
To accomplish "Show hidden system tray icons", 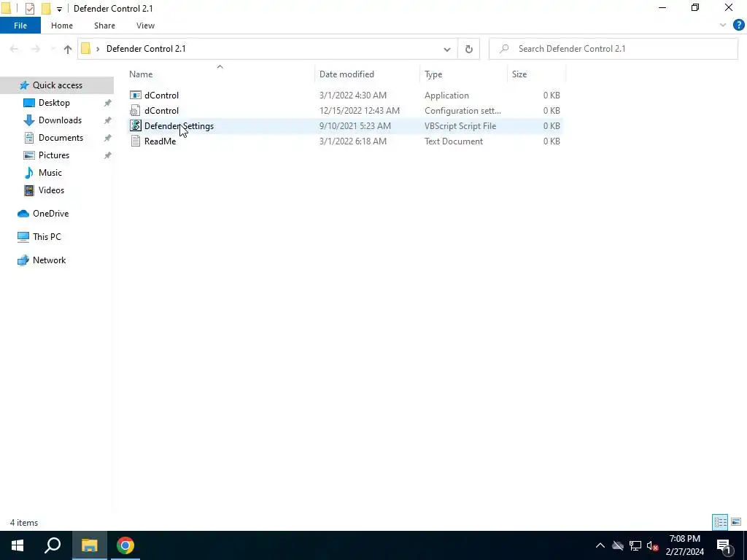I will pos(600,545).
